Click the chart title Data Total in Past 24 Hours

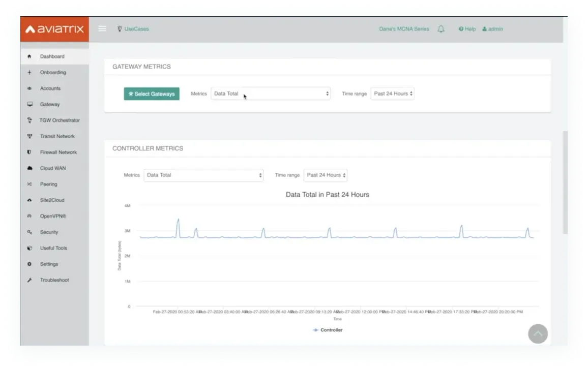pyautogui.click(x=328, y=195)
